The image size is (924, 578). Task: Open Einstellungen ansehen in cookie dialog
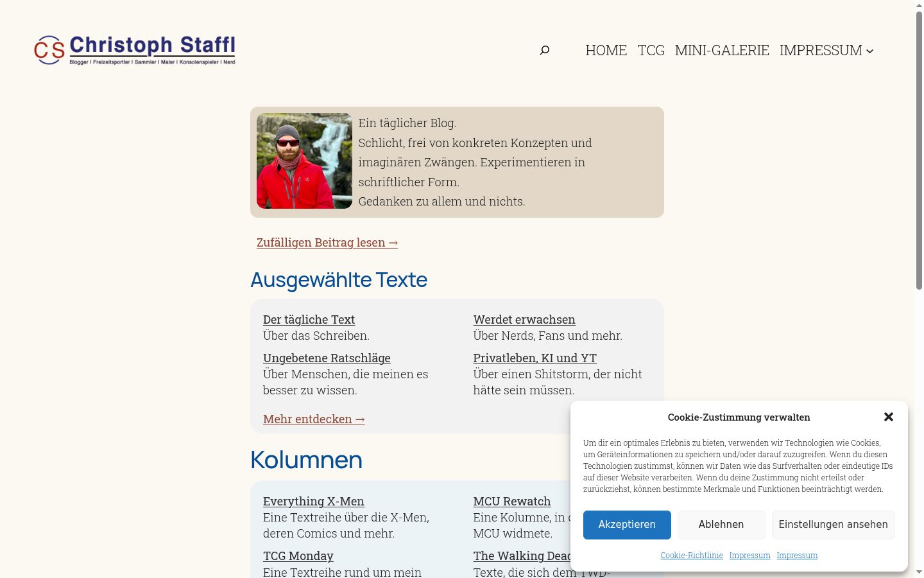833,525
